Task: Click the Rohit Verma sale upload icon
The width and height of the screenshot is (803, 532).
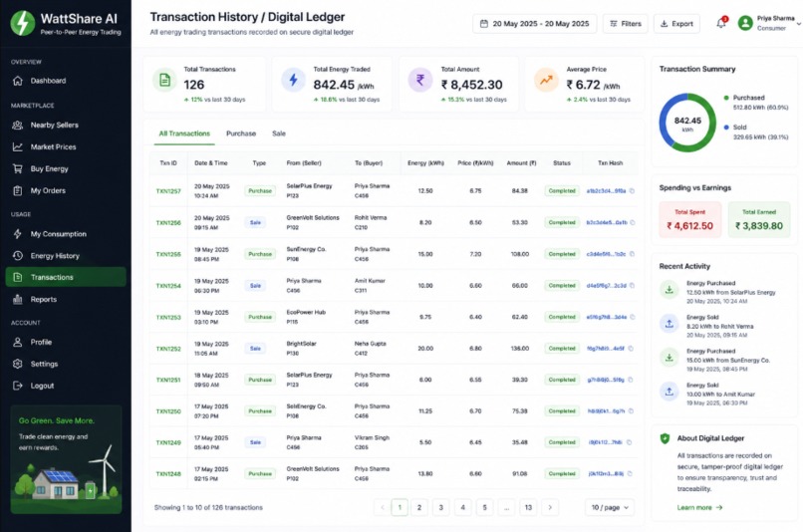Action: pos(669,324)
